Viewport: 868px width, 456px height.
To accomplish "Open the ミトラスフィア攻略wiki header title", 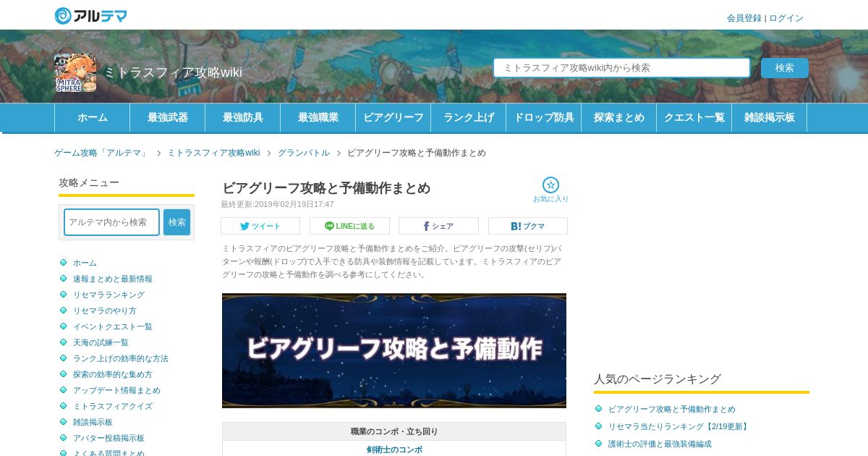I will click(x=173, y=72).
